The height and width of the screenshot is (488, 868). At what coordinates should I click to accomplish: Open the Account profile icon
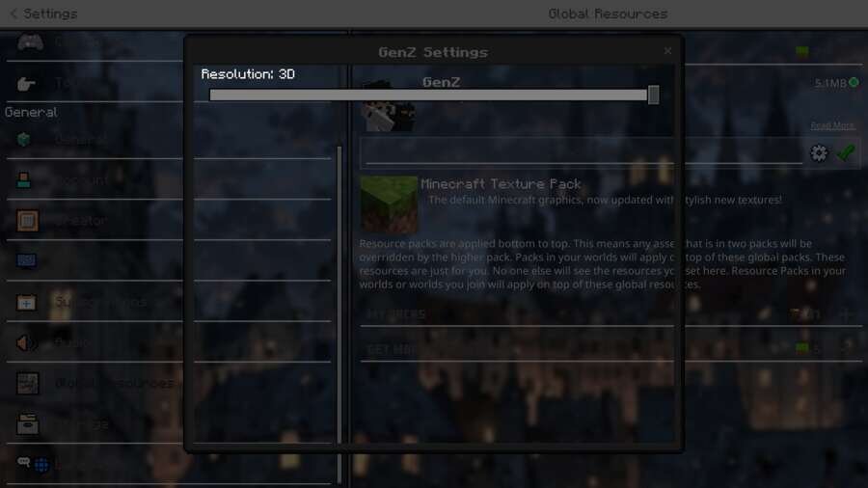tap(24, 179)
